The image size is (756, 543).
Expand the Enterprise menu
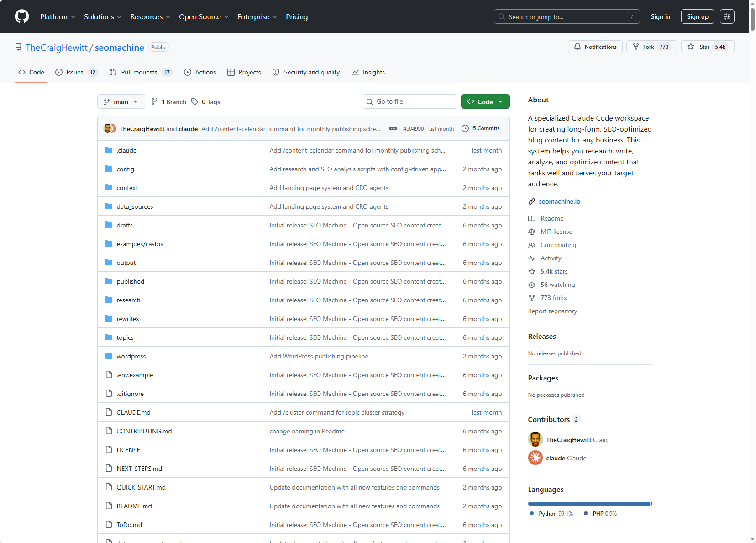point(257,16)
